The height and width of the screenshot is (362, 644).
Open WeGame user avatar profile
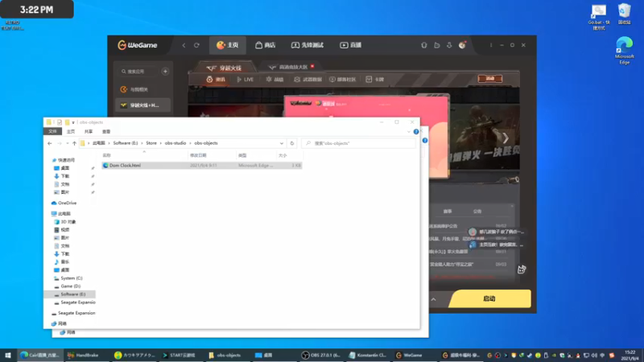click(x=462, y=45)
